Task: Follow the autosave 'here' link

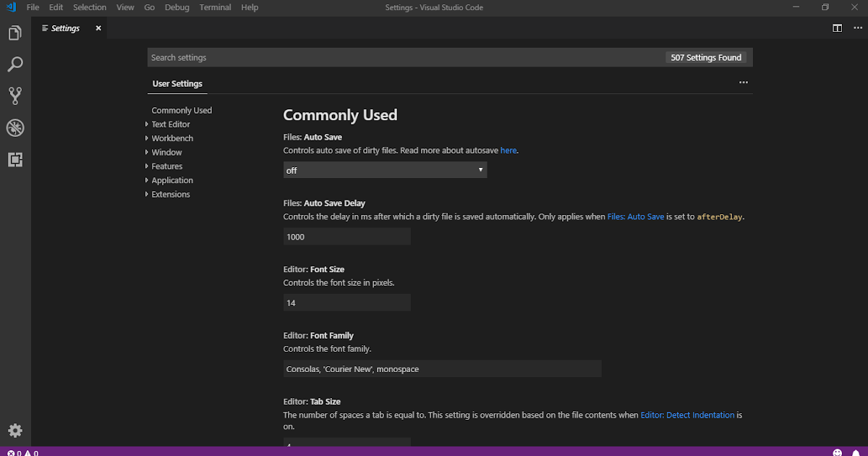Action: pos(508,150)
